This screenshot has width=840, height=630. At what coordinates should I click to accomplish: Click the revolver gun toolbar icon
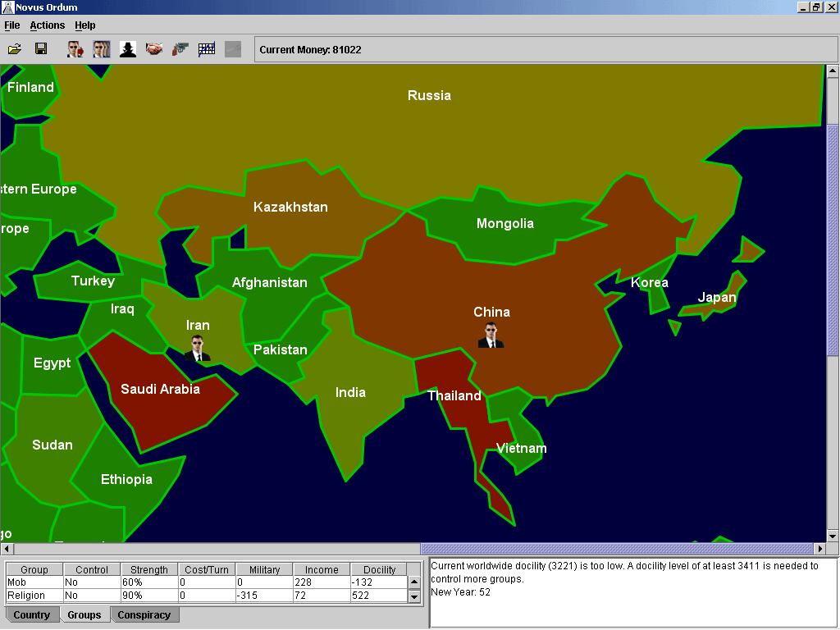180,49
